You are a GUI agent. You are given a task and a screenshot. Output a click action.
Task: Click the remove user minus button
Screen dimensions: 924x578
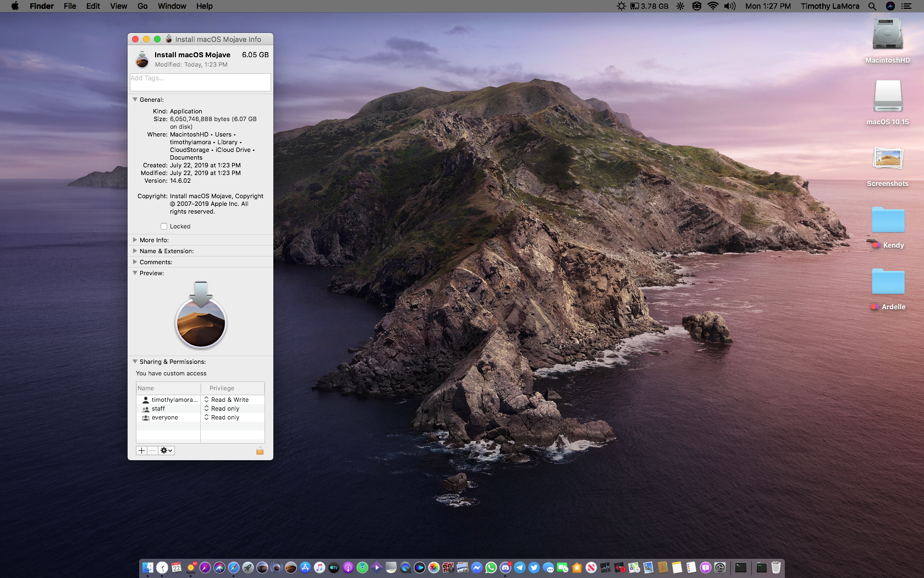[x=152, y=450]
